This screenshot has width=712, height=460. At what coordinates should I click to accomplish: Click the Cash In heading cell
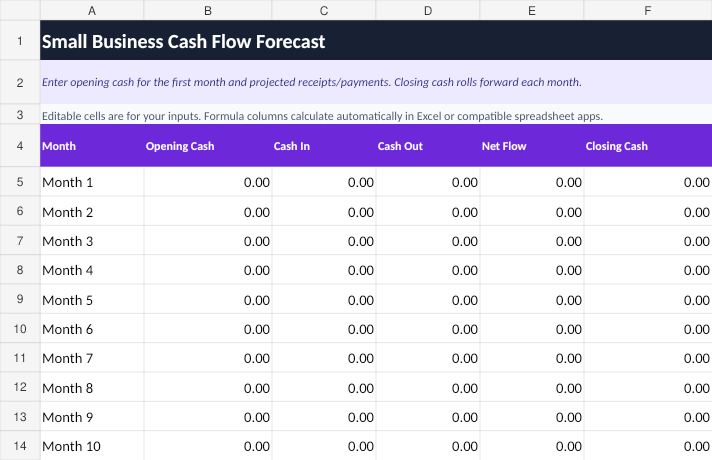pos(324,146)
